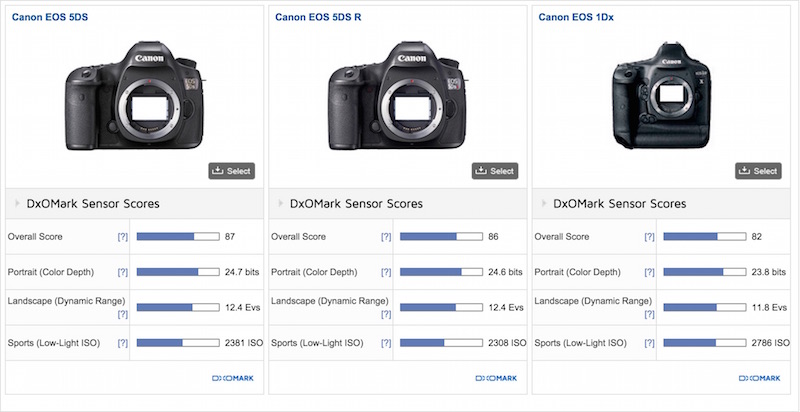Click the DxOMark logo in EOS 1Dx card
The width and height of the screenshot is (800, 412).
pos(759,378)
